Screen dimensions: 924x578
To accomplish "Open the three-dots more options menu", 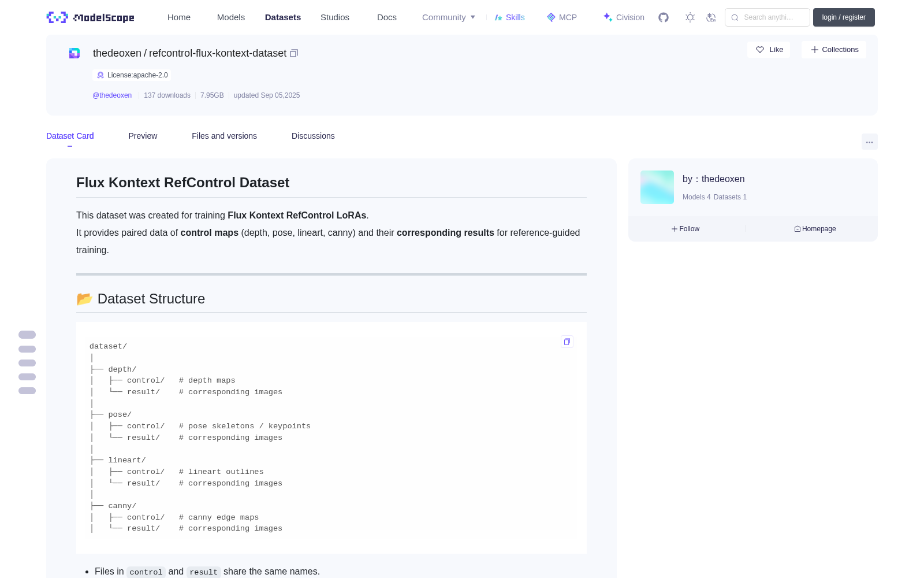I will tap(870, 142).
